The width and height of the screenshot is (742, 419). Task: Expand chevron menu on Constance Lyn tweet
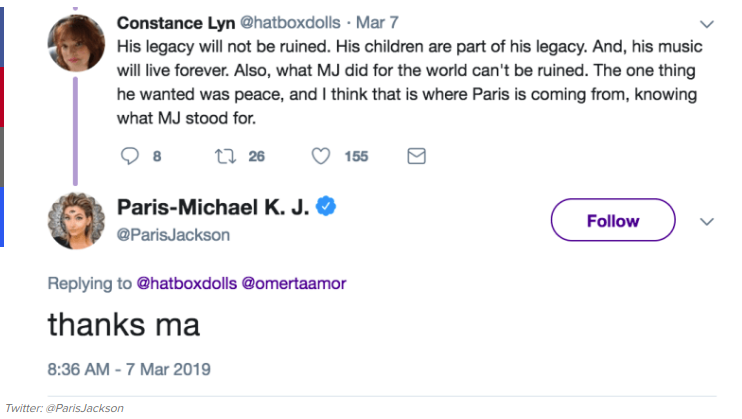tap(707, 23)
